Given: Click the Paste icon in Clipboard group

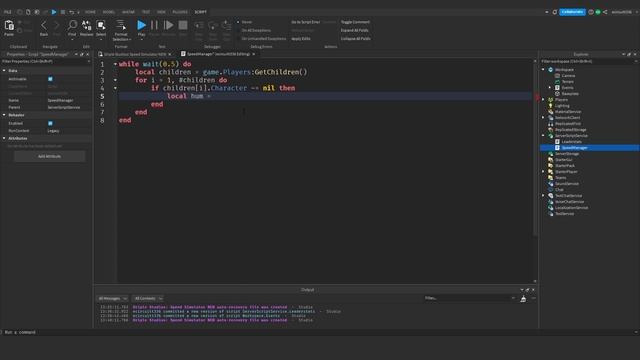Looking at the screenshot, I should tap(9, 26).
